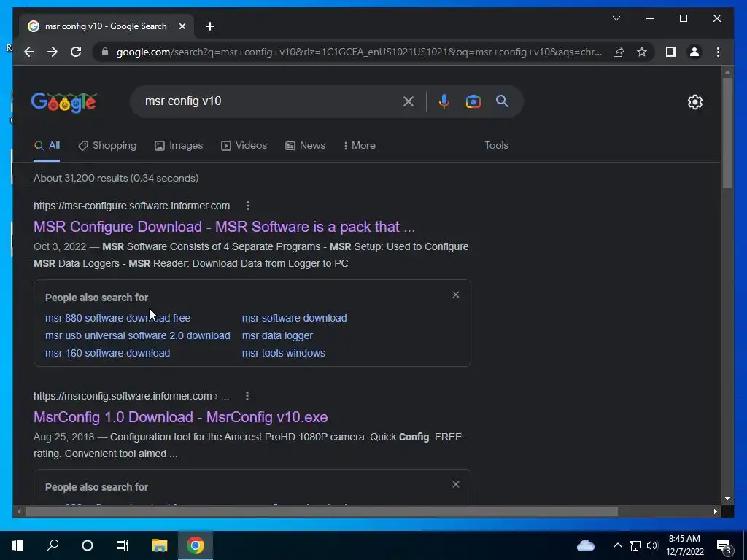Bookmark this page with star
747x560 pixels.
(x=642, y=52)
